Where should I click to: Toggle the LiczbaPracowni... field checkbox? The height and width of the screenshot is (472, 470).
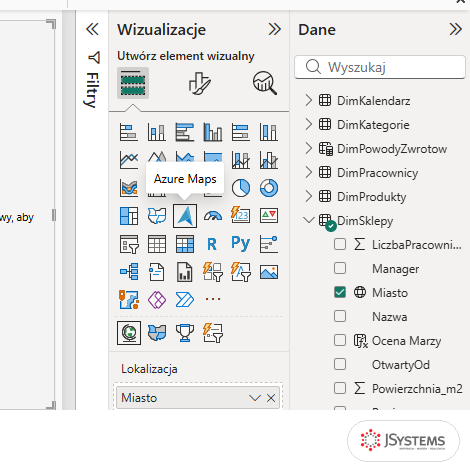click(340, 244)
